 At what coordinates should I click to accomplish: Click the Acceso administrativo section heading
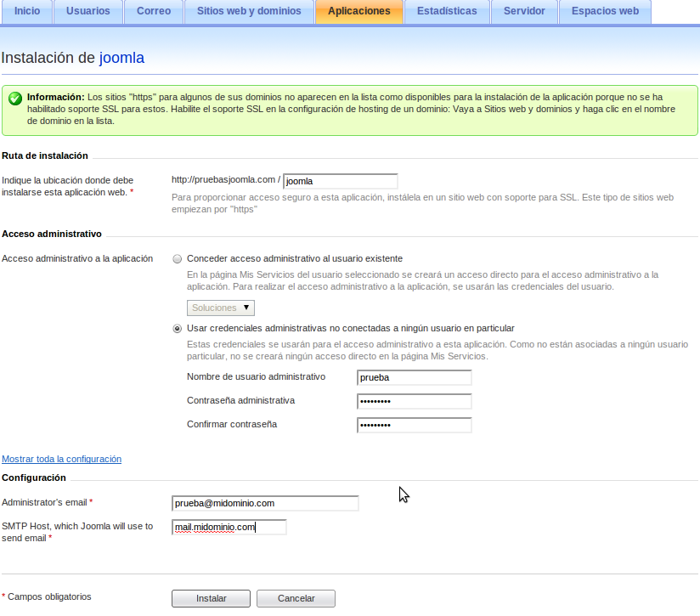point(52,234)
